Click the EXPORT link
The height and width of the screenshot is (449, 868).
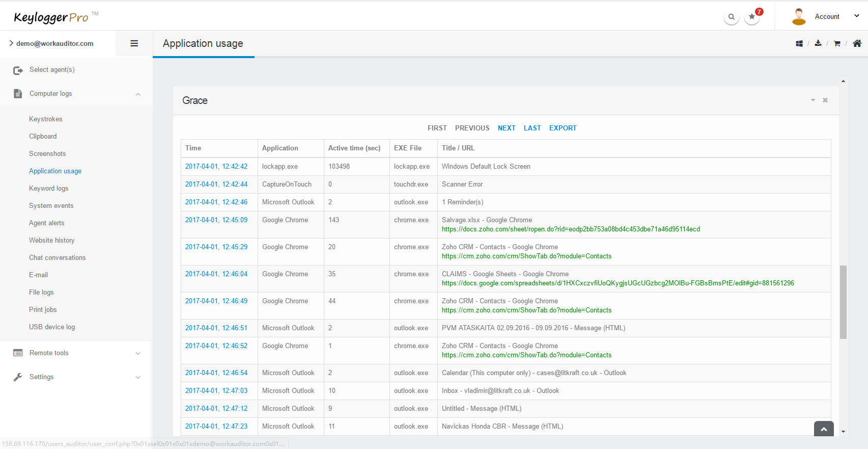(563, 128)
